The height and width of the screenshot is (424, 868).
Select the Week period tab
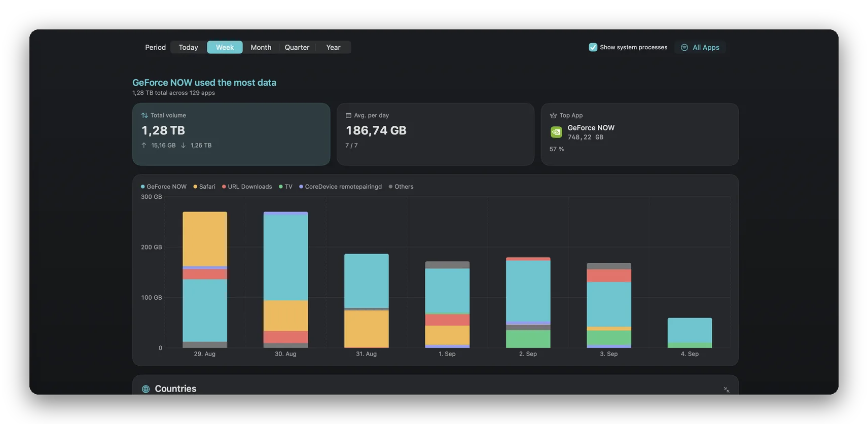click(x=225, y=47)
